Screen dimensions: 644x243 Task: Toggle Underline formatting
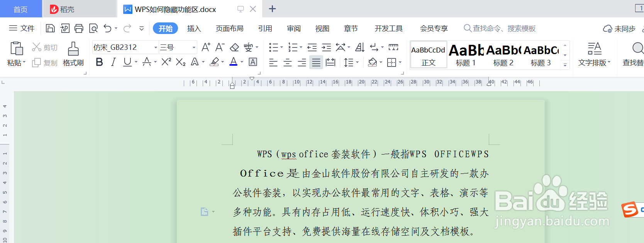[x=127, y=62]
